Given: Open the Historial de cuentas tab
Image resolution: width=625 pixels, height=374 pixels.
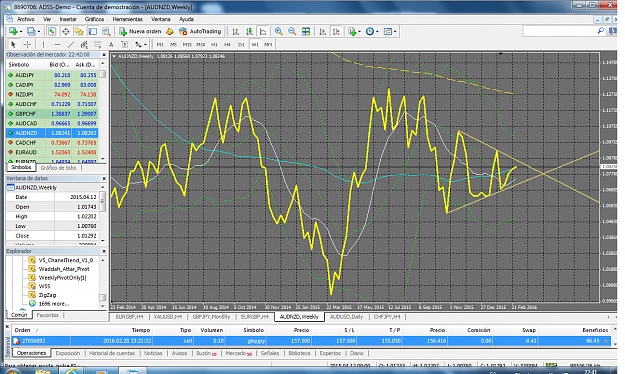Looking at the screenshot, I should click(112, 353).
